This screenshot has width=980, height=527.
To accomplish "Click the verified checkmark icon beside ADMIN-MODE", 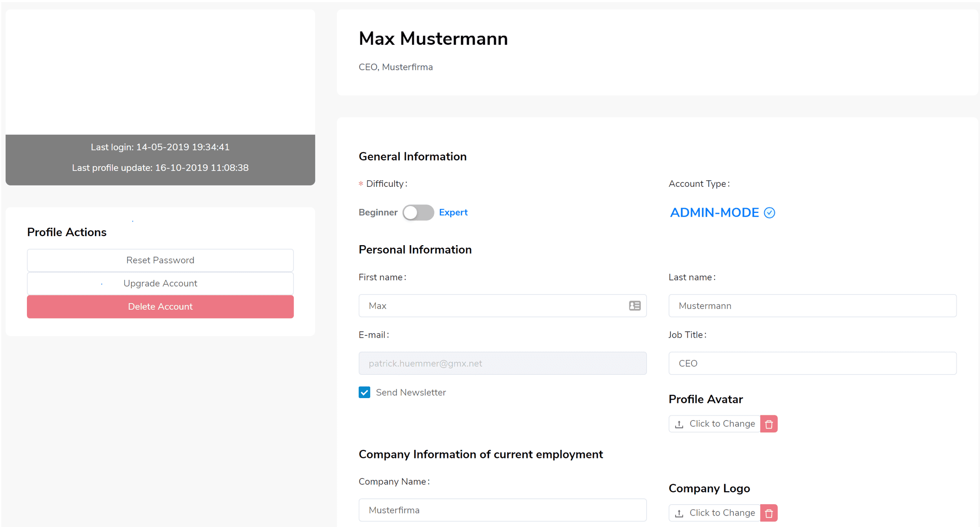I will [769, 213].
